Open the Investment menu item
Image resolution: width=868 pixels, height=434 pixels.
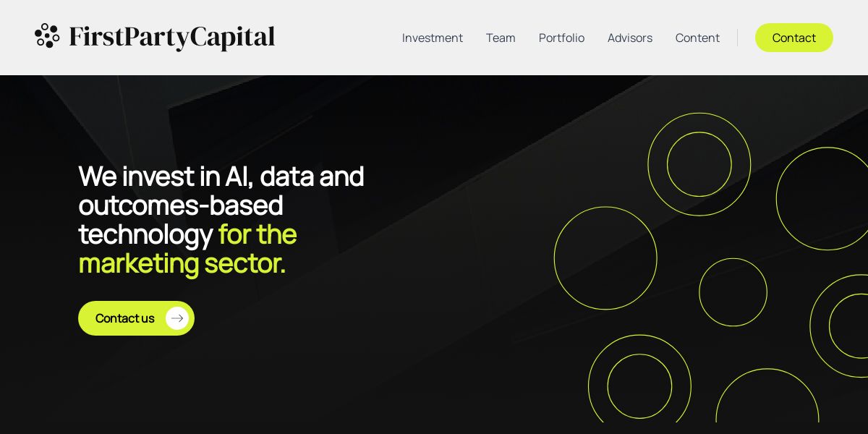coord(432,38)
